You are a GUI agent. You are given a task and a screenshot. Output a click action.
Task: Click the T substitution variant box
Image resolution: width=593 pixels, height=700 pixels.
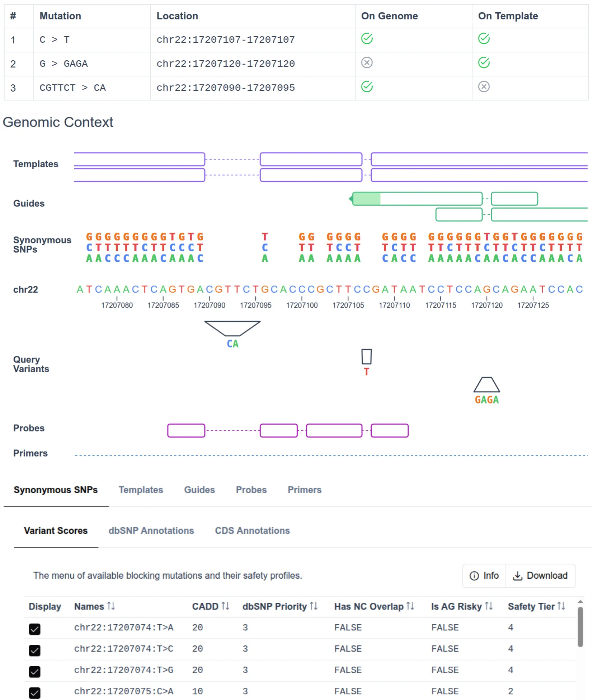point(366,357)
